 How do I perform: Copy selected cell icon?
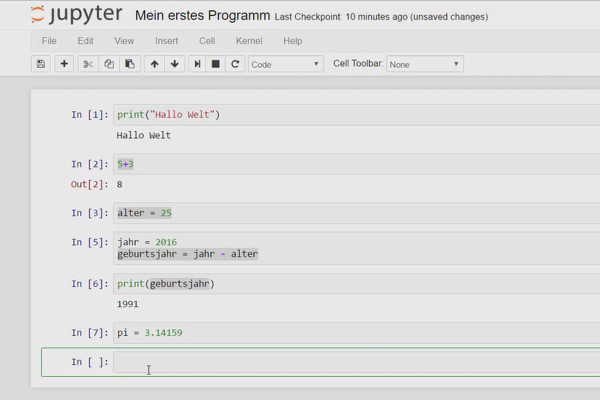click(x=109, y=64)
